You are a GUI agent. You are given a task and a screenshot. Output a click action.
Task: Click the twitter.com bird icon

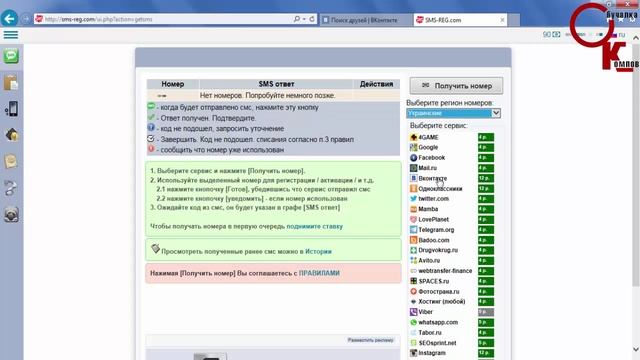pos(413,199)
